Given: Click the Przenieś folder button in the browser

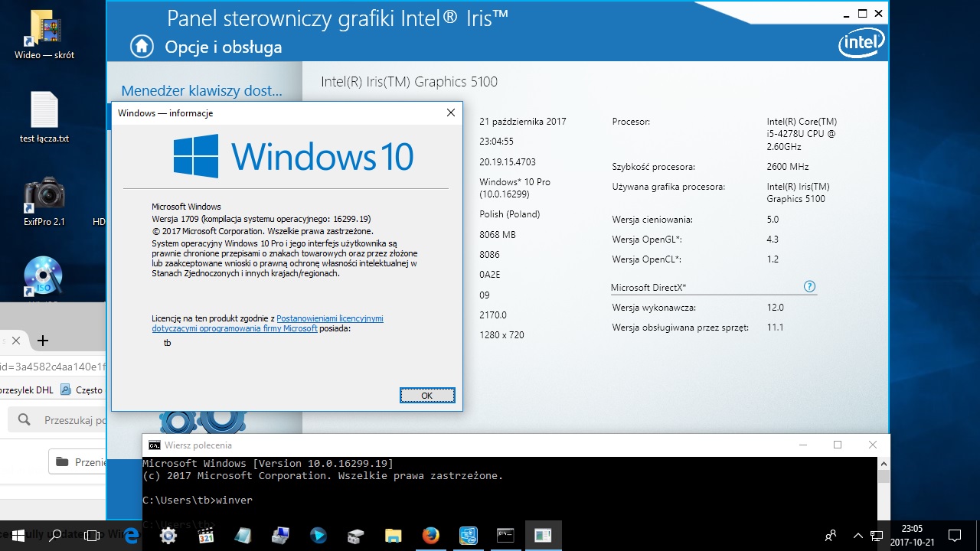Looking at the screenshot, I should (78, 462).
